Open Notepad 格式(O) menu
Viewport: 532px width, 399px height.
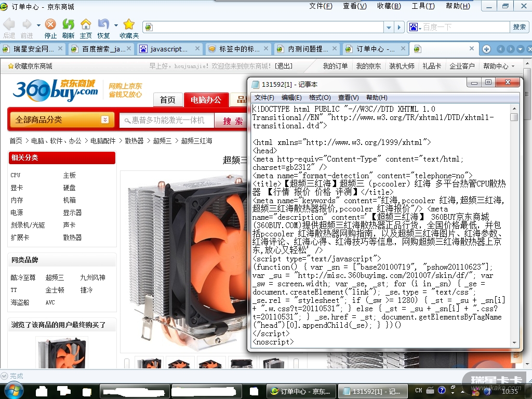(320, 98)
